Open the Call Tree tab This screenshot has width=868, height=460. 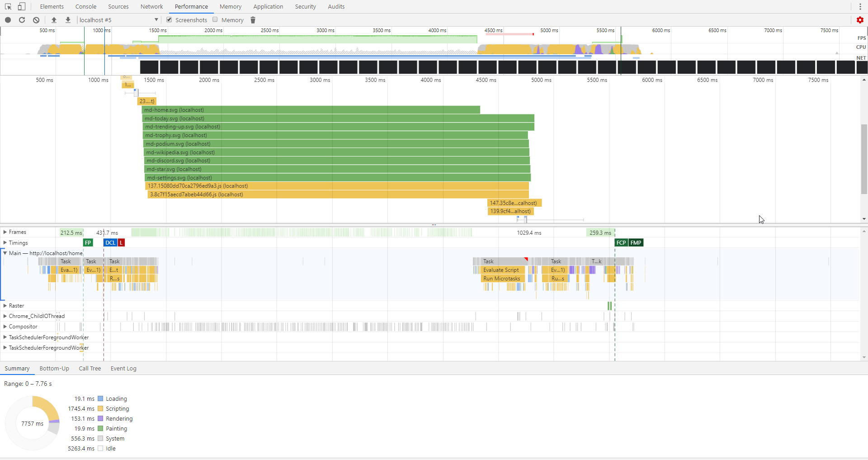(x=90, y=369)
